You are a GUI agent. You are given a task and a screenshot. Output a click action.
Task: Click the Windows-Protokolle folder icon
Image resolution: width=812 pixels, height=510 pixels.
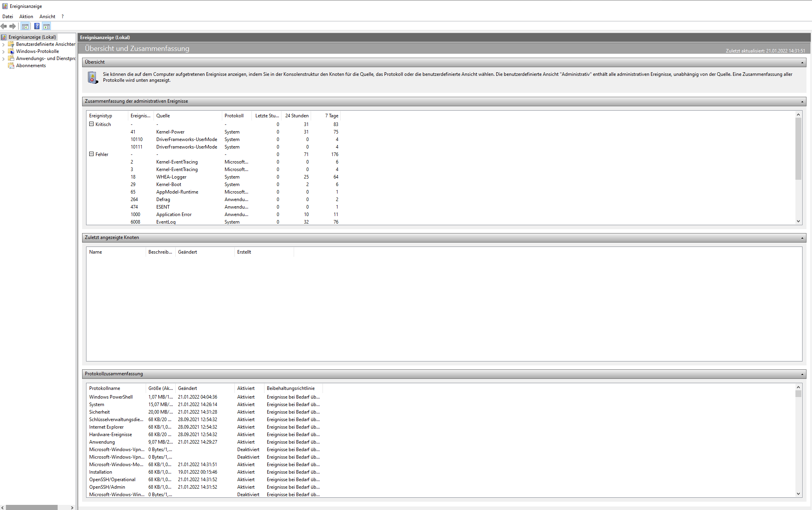(x=11, y=51)
